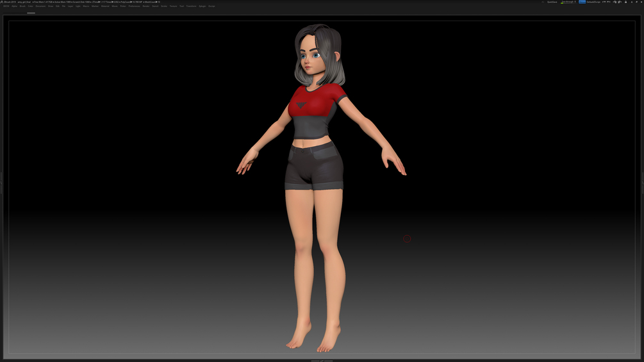Open the Layer menu
This screenshot has height=362, width=644.
tap(70, 6)
